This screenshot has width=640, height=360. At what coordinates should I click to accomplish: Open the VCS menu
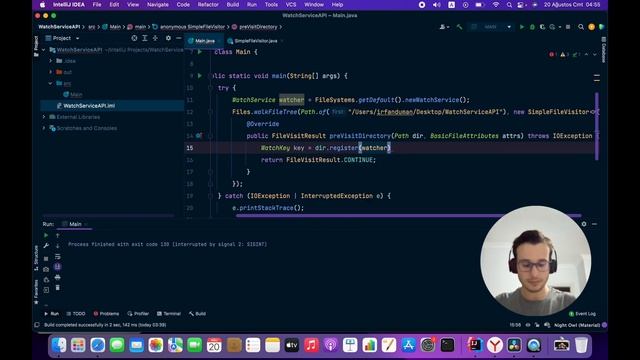click(291, 4)
